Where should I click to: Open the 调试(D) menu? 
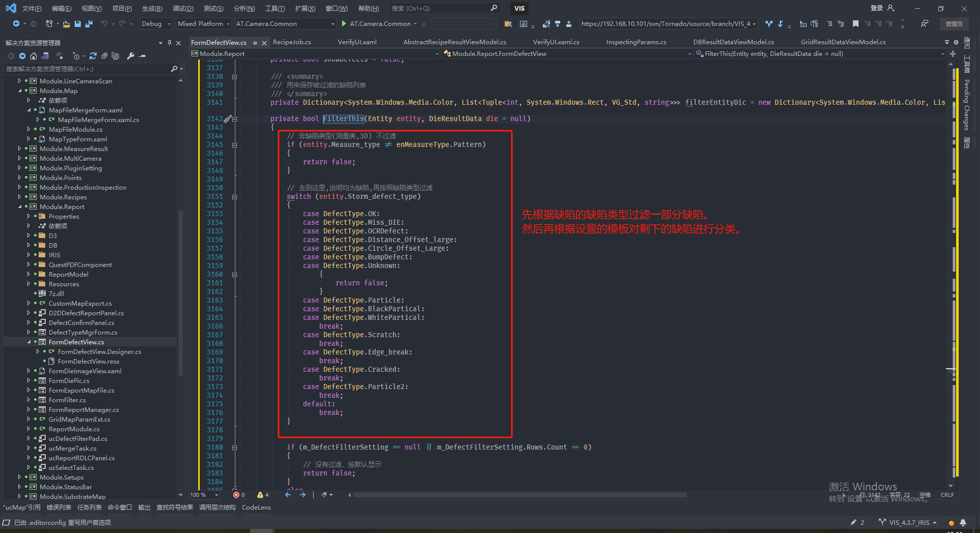tap(182, 9)
